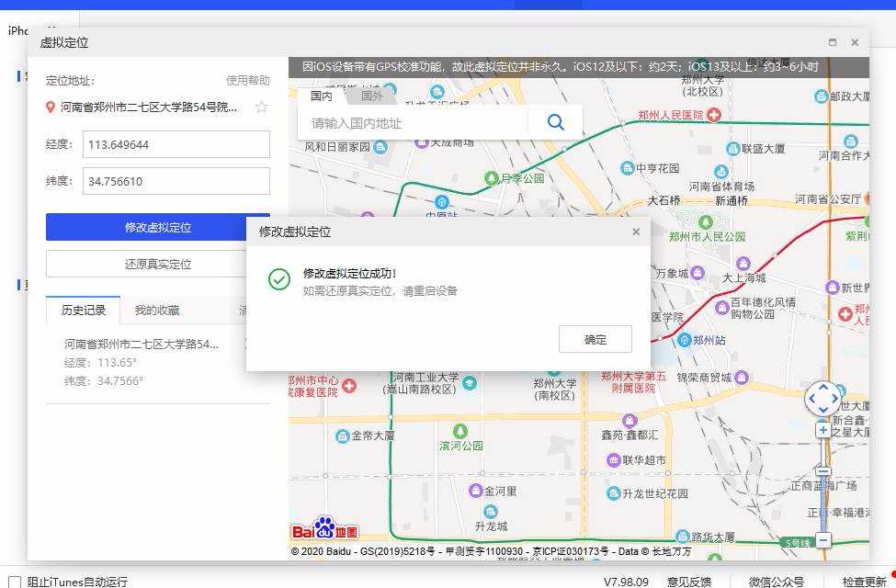Click 风和日丽家园 marker icon

(x=380, y=147)
